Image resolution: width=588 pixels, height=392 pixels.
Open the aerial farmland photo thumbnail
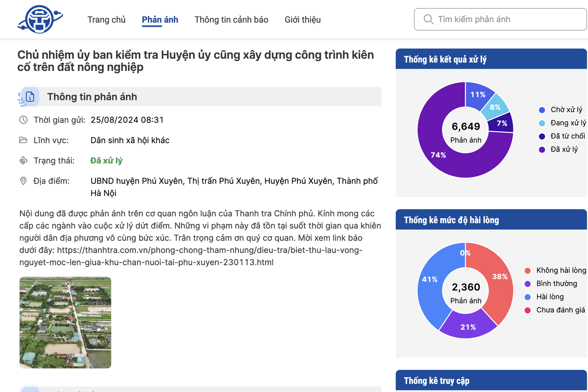pyautogui.click(x=65, y=322)
